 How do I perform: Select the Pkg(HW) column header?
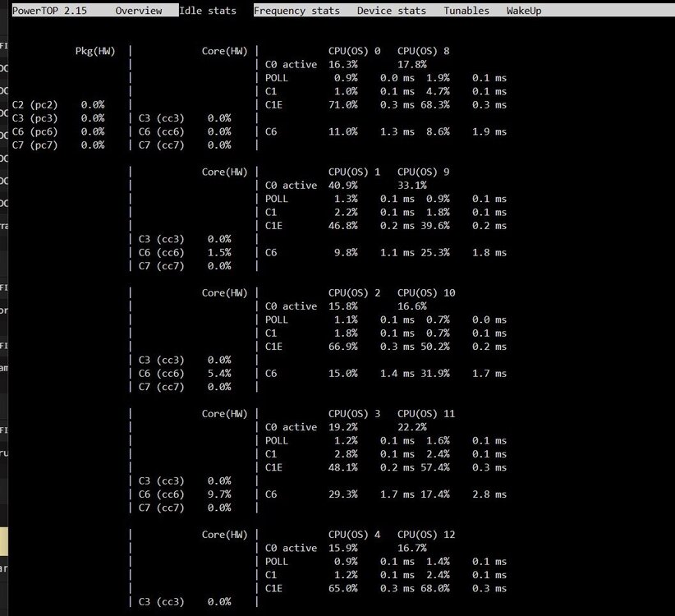(95, 51)
